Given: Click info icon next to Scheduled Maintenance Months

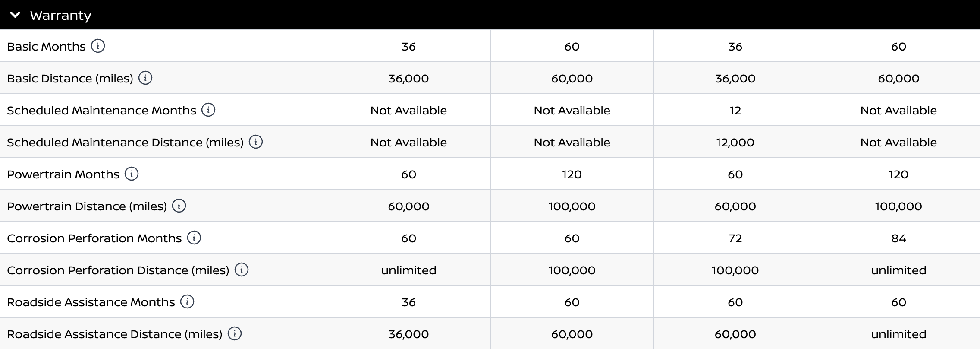Looking at the screenshot, I should (208, 110).
